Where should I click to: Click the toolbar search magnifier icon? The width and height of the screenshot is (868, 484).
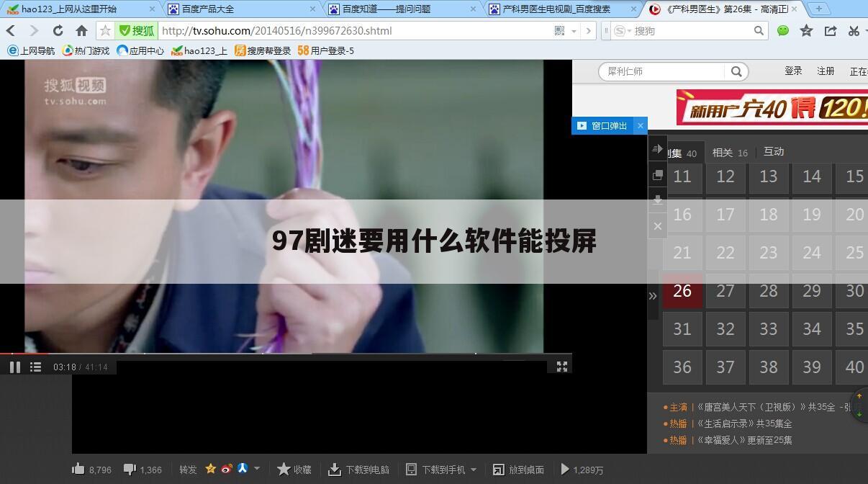click(x=759, y=31)
